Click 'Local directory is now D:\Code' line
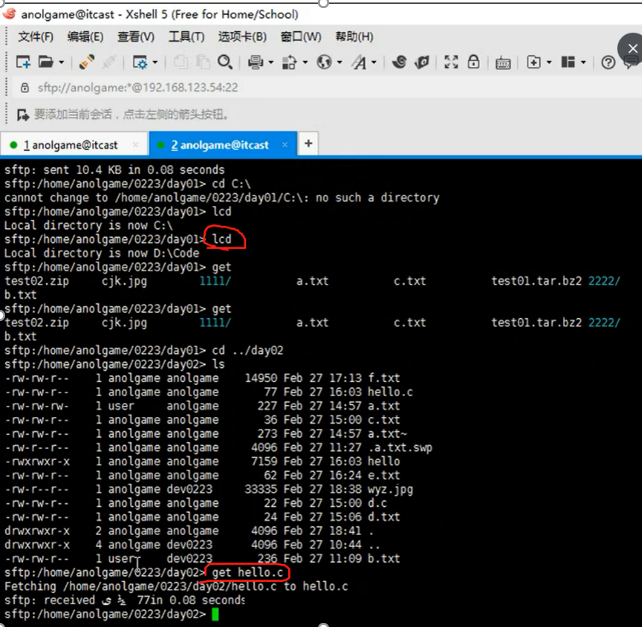This screenshot has width=642, height=627. coord(102,253)
